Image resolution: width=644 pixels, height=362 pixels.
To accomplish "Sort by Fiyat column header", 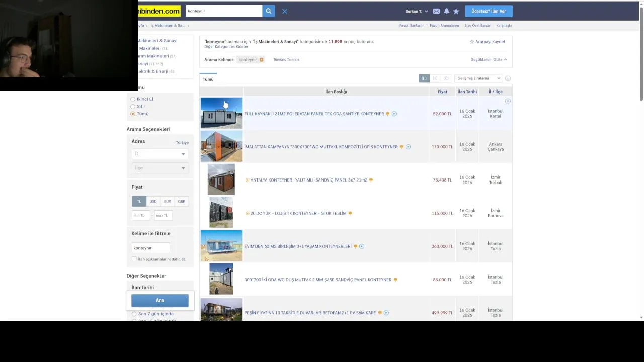I will [442, 92].
